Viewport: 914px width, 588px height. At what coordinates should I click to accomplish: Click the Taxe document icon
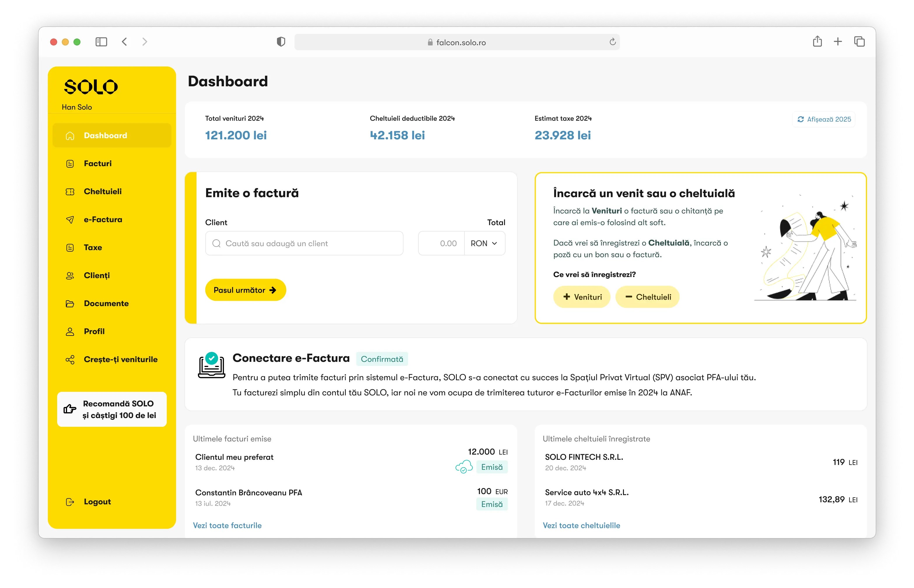pos(70,248)
